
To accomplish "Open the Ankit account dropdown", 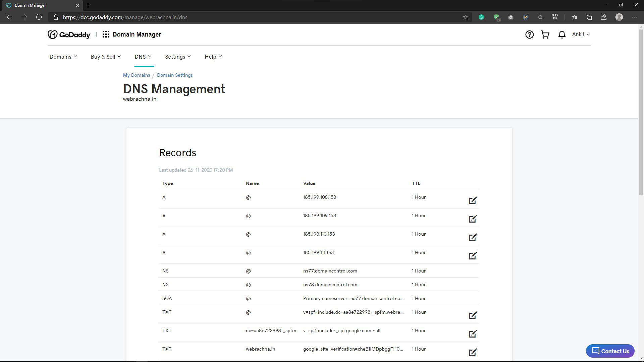I will tap(581, 35).
